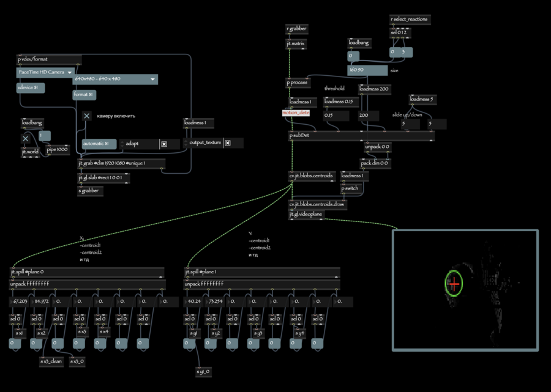Click the first slide up/down number box
Screen dimensions: 551x392
click(410, 124)
